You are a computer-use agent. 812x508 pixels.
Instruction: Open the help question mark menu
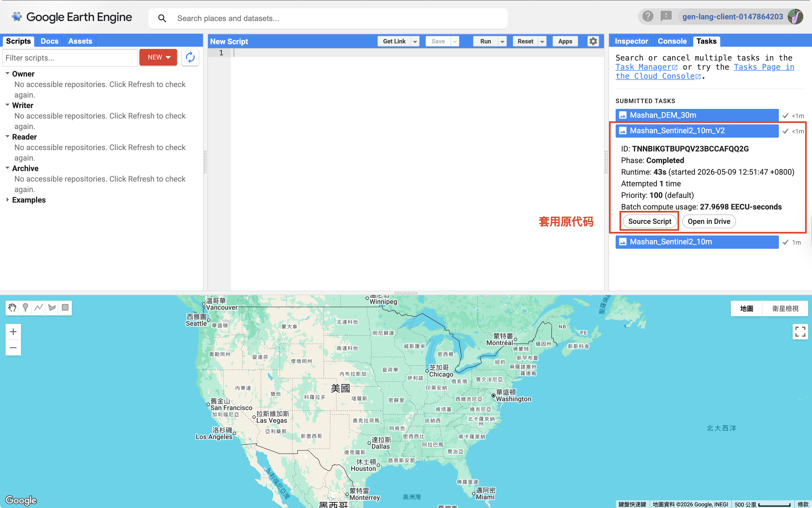[647, 16]
